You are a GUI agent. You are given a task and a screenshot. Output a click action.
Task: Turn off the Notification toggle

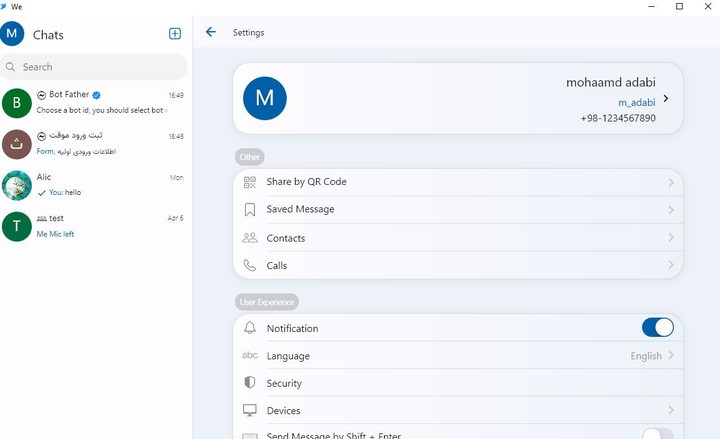coord(657,328)
